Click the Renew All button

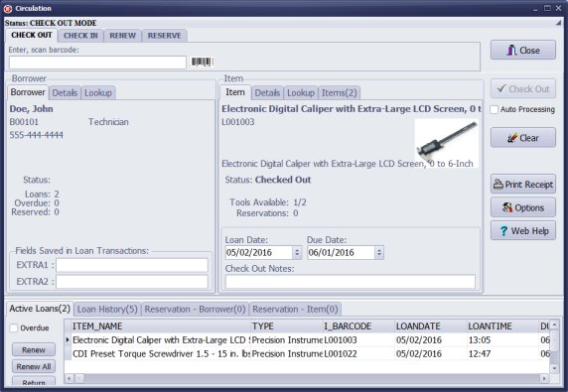pos(34,366)
